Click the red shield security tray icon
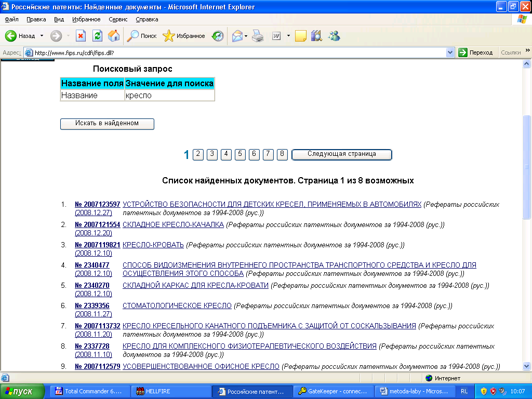 [493, 391]
